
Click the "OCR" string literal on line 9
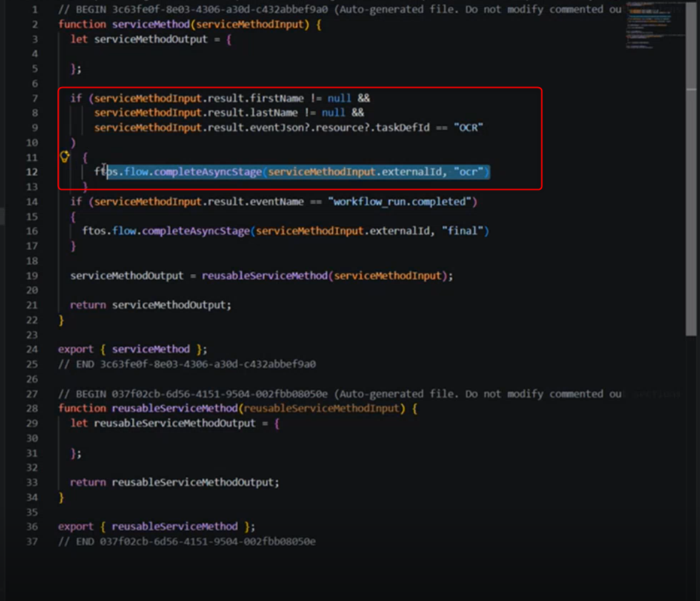click(x=469, y=128)
